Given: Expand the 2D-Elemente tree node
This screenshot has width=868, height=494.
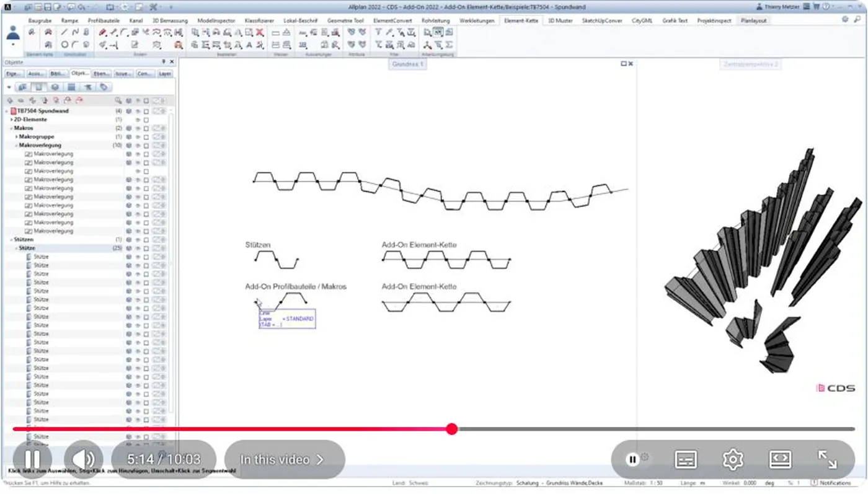Looking at the screenshot, I should point(12,120).
